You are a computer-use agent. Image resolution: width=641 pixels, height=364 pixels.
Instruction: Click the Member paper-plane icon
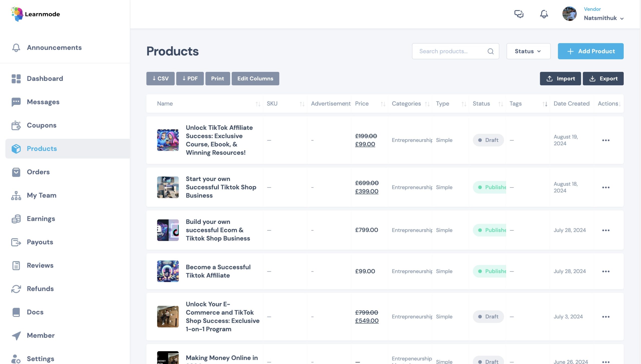tap(16, 336)
